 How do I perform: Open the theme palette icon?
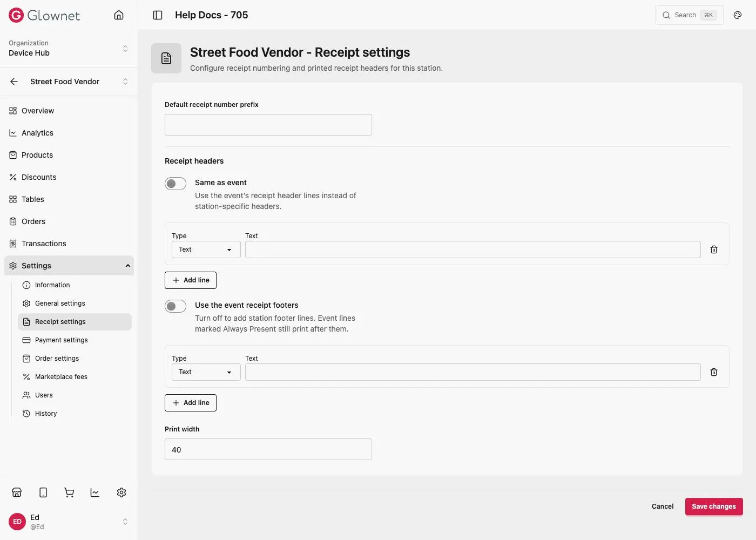tap(738, 15)
